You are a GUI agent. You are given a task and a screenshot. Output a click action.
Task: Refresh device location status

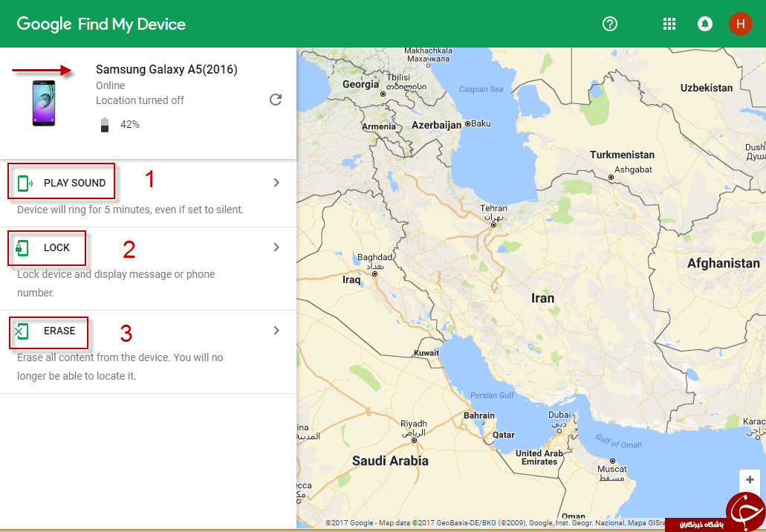(276, 100)
